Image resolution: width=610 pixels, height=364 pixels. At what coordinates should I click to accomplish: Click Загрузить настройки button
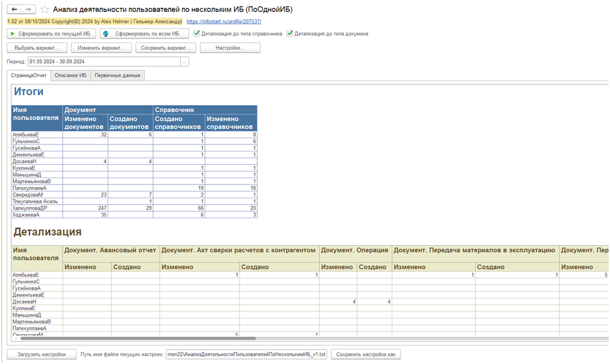point(42,354)
